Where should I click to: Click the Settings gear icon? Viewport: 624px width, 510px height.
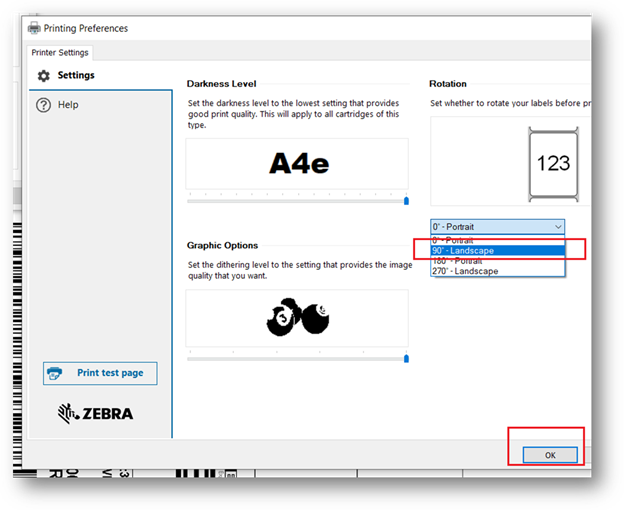[43, 76]
